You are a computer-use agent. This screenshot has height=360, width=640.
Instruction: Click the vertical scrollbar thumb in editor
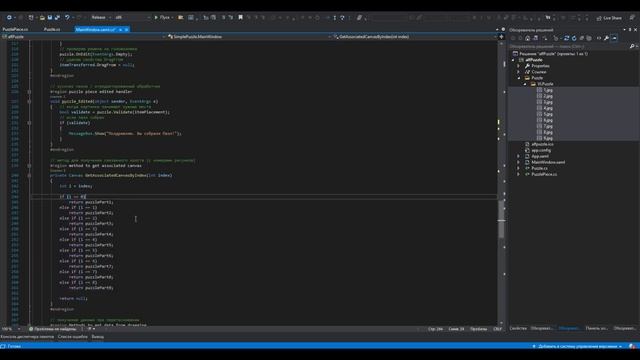coord(501,219)
